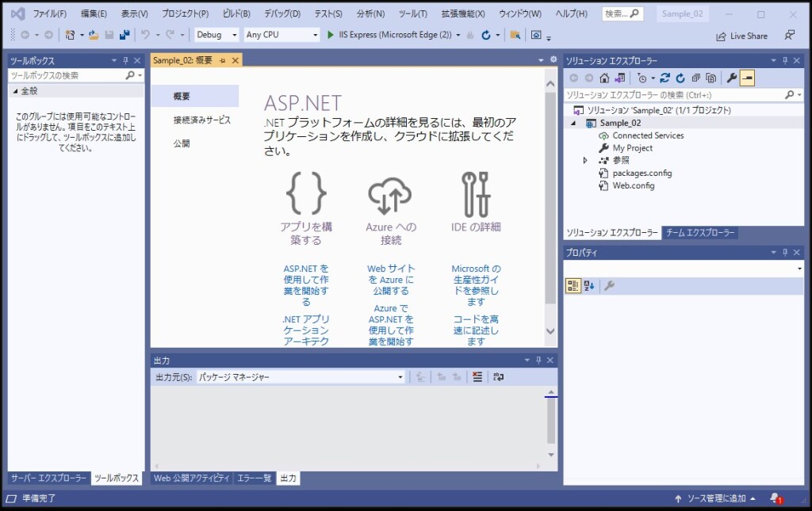Open the デバッグ(D) menu
The height and width of the screenshot is (511, 812).
282,14
